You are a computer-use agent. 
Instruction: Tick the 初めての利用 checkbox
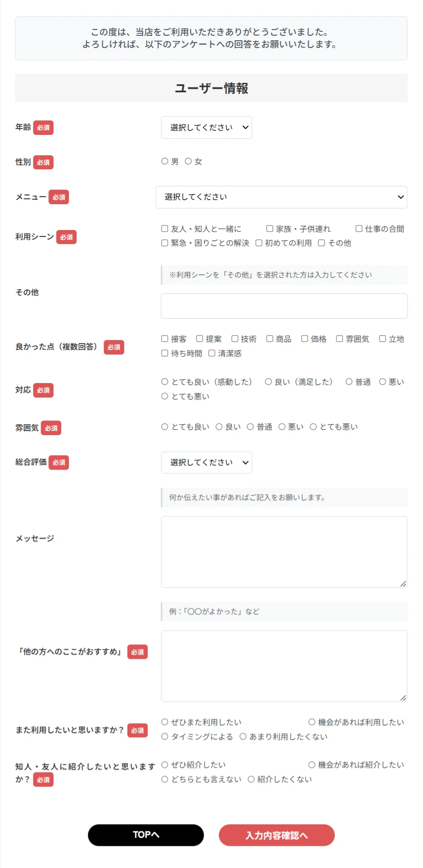click(x=259, y=243)
